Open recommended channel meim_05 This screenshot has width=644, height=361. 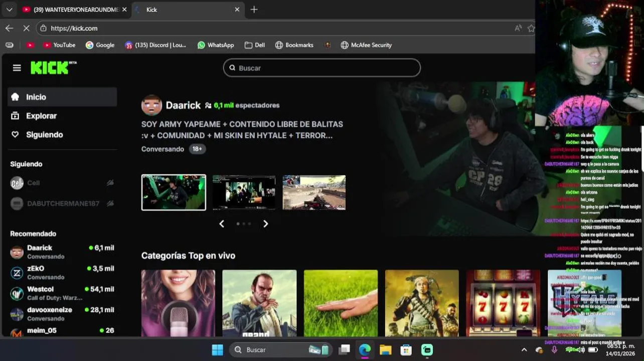coord(62,332)
